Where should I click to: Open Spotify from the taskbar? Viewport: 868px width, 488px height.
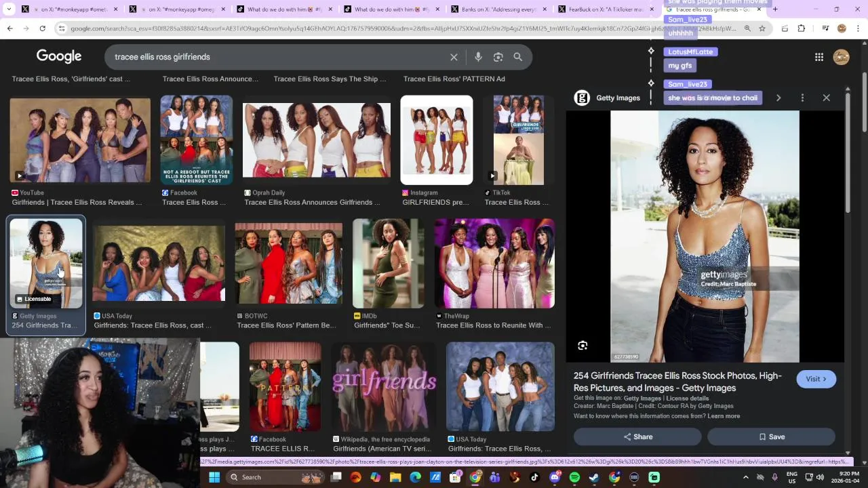pyautogui.click(x=574, y=477)
